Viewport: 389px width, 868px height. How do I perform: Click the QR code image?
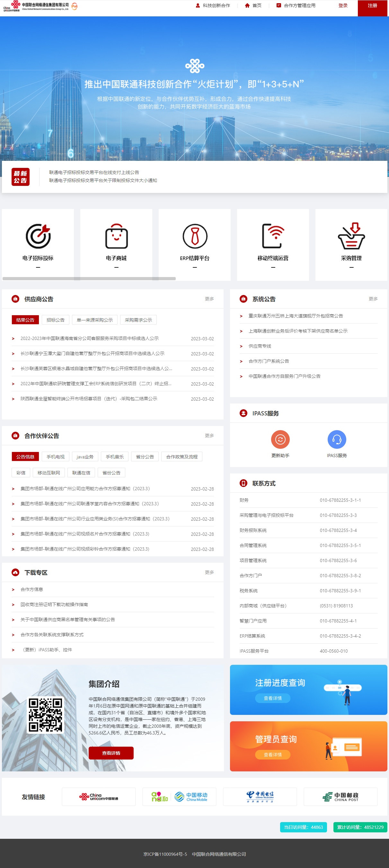46,715
